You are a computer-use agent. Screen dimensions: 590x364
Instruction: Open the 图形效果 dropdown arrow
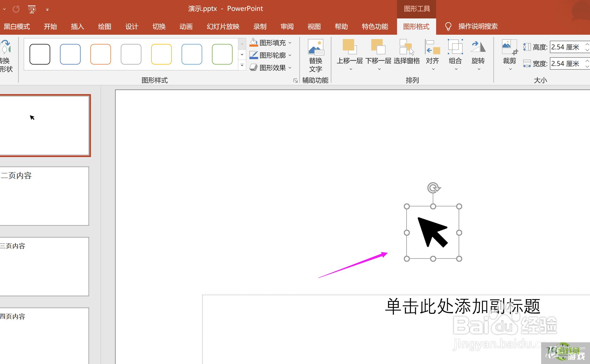(290, 68)
